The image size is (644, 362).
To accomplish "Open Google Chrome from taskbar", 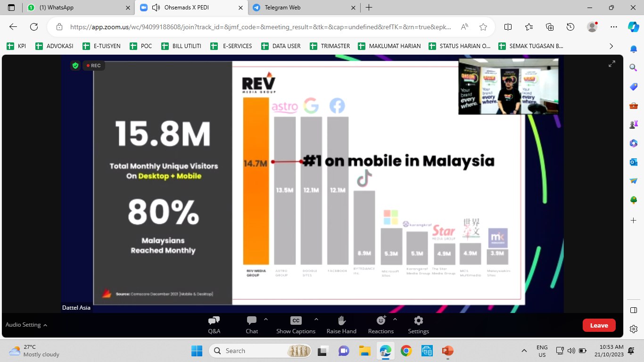I will coord(406,351).
